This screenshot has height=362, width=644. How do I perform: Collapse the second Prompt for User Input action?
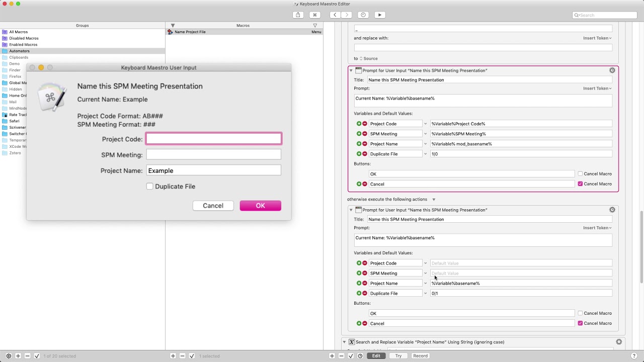[x=351, y=210]
